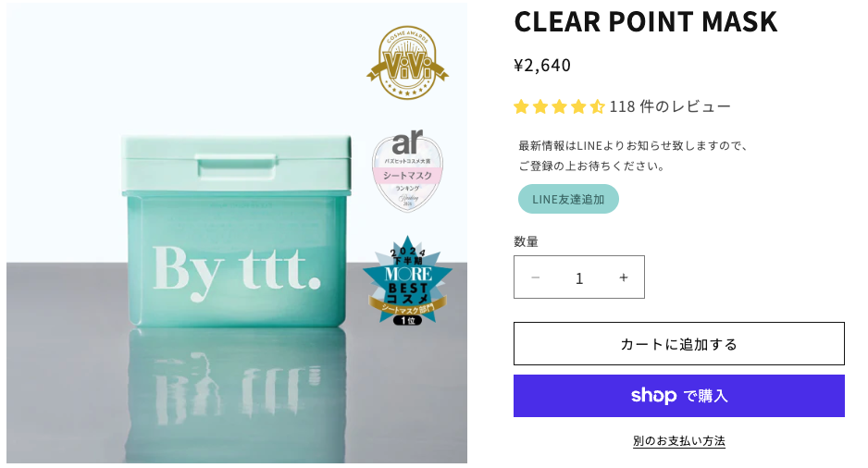Click the half-filled fifth rating star
Viewport: 868px width, 468px height.
pyautogui.click(x=597, y=106)
